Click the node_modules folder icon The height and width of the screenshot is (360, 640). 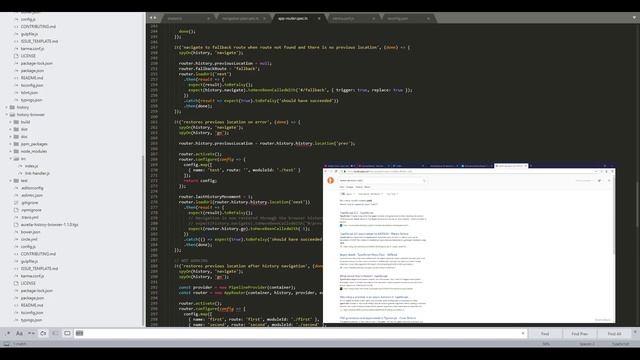16,151
